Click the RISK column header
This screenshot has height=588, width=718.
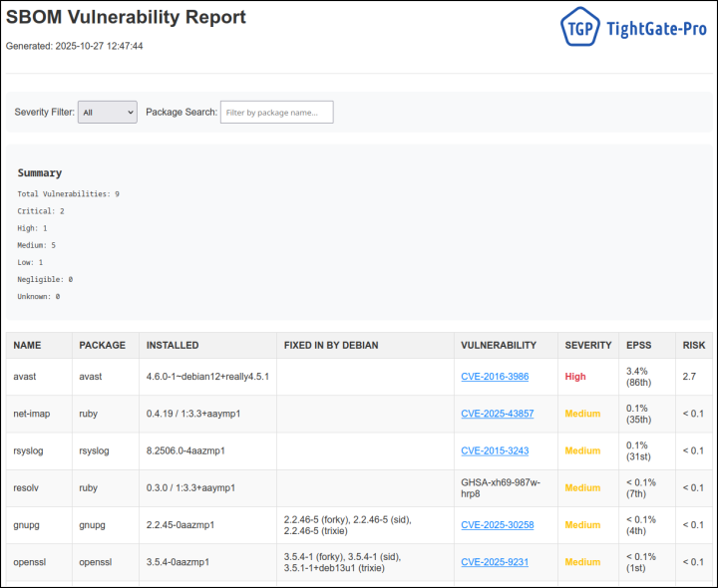[693, 345]
